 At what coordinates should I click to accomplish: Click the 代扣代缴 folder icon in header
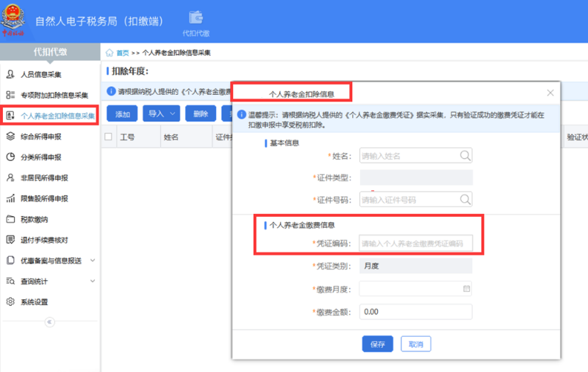196,18
